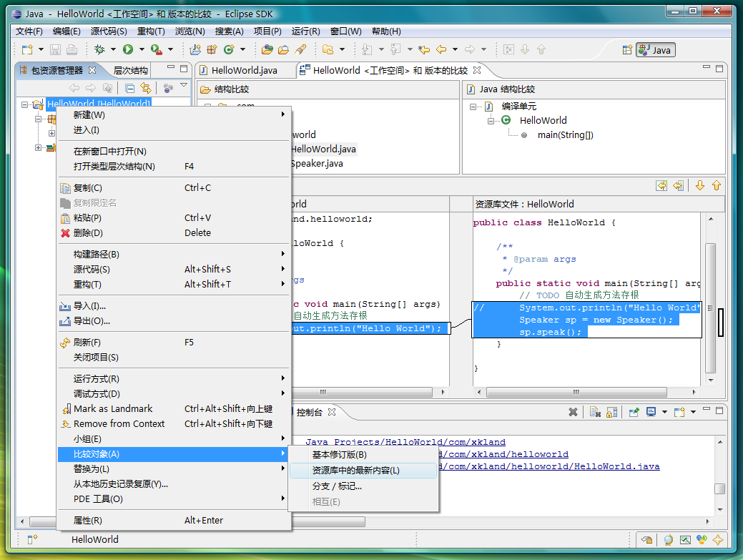
Task: Click Collapse All in Package Explorer
Action: tap(130, 88)
